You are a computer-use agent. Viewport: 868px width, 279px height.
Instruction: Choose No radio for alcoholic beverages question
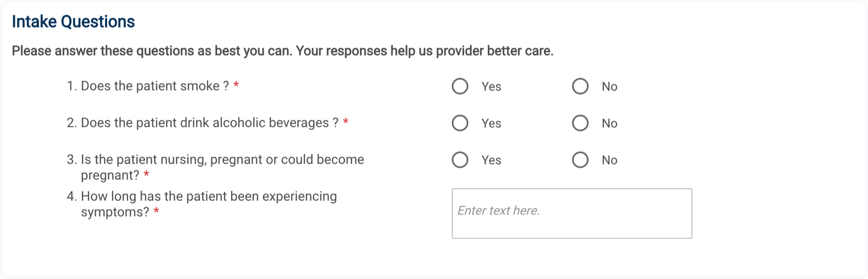point(580,123)
